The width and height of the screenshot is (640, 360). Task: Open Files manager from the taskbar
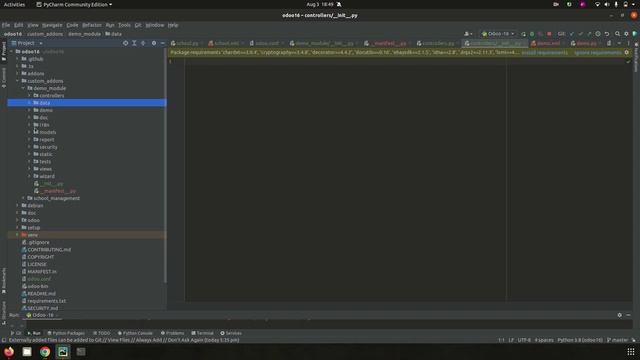[x=27, y=351]
